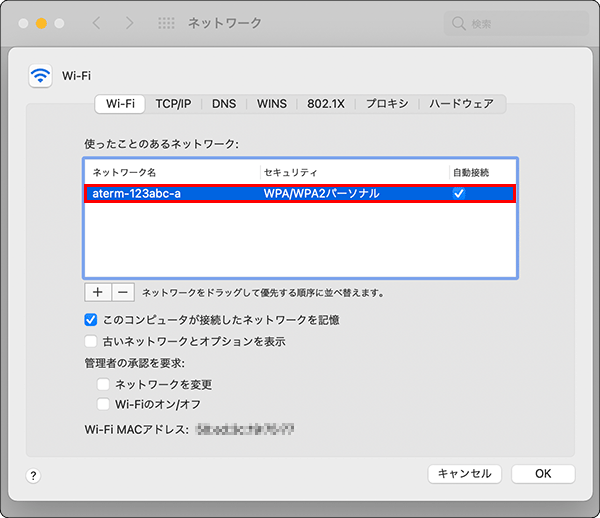The height and width of the screenshot is (518, 600).
Task: Open the help question mark button
Action: point(33,476)
